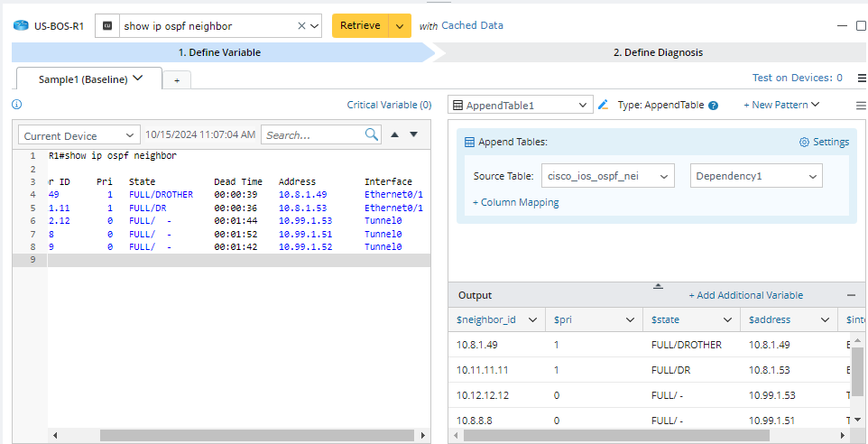Screen dimensions: 868x444
Task: Click the + Column Mapping link
Action: (516, 202)
